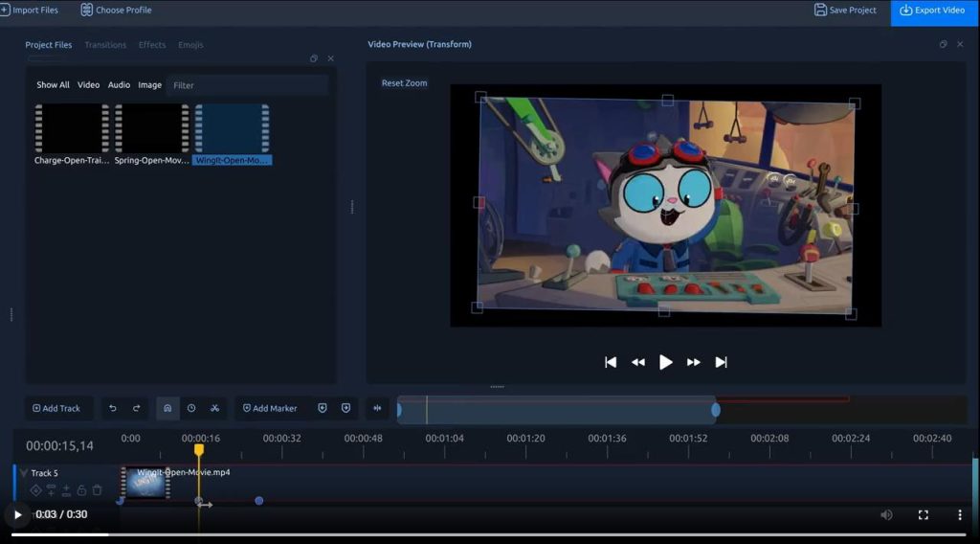Select the Charge-Open-Trai... file thumbnail
The height and width of the screenshot is (544, 980).
71,128
